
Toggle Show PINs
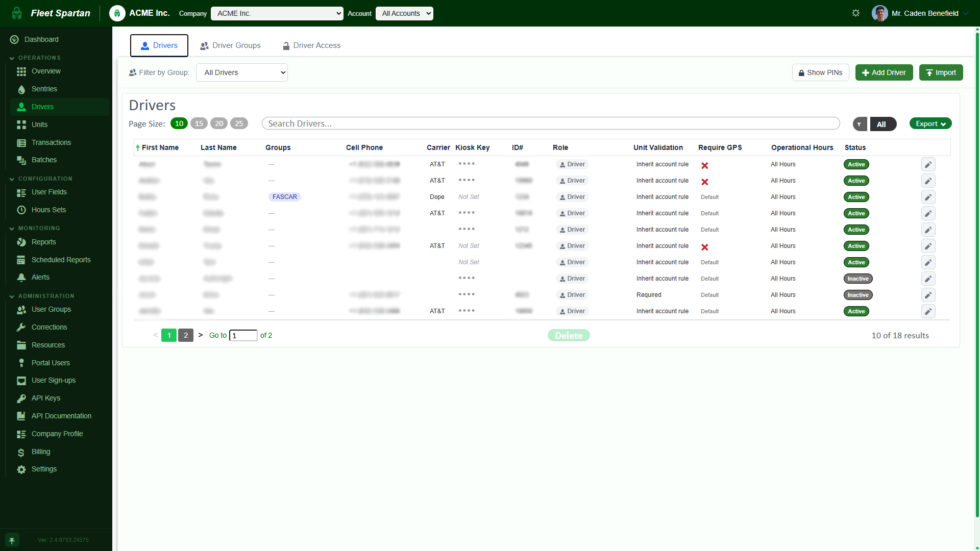(820, 72)
